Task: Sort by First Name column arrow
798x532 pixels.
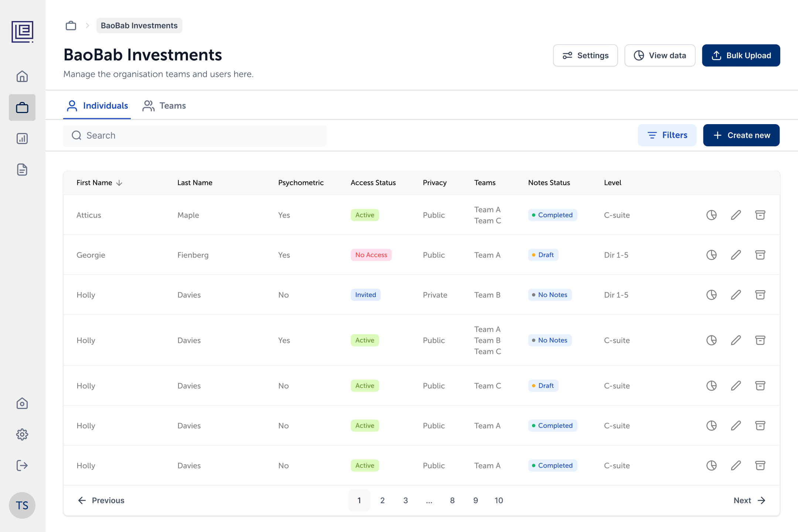Action: coord(119,183)
